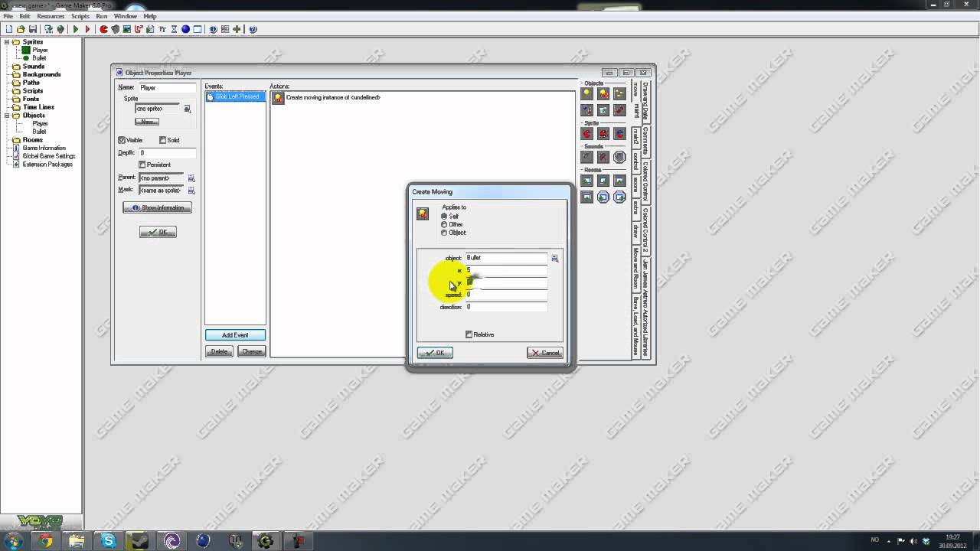Switch to the main2 actions tab
Image resolution: width=980 pixels, height=551 pixels.
(635, 136)
